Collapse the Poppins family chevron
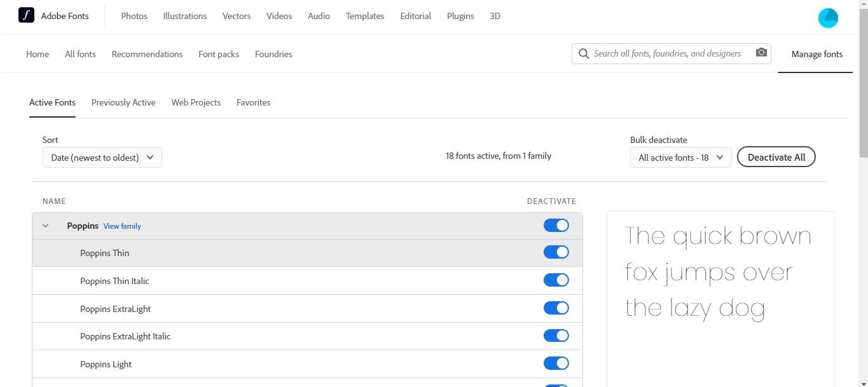 coord(45,226)
